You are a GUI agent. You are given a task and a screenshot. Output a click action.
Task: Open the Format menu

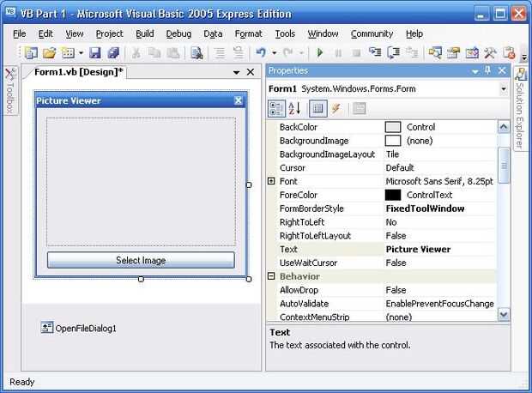248,34
